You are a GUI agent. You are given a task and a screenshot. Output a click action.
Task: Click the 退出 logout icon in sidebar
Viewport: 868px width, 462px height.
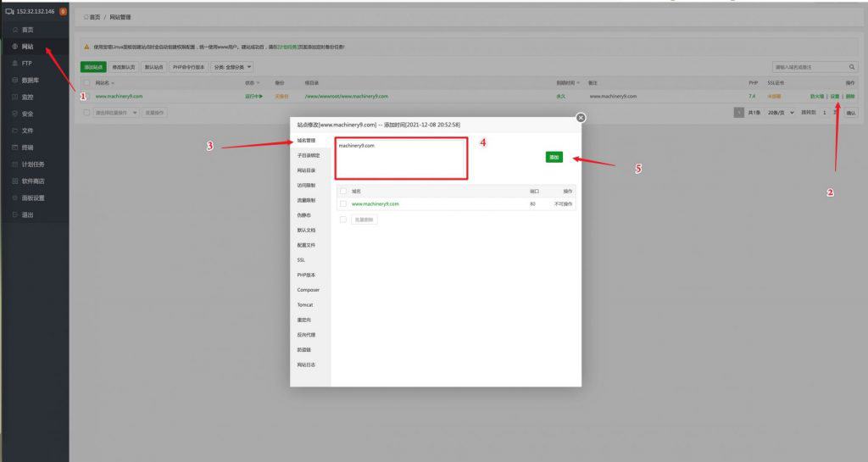pos(15,214)
